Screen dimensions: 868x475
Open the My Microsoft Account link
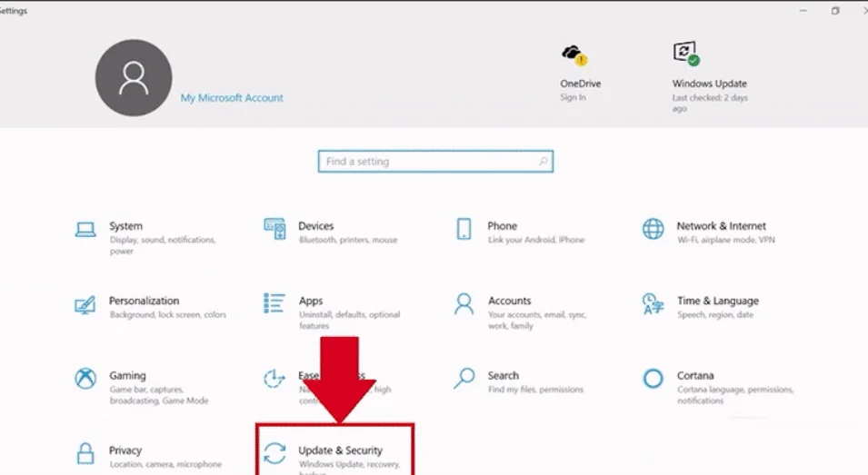(232, 98)
